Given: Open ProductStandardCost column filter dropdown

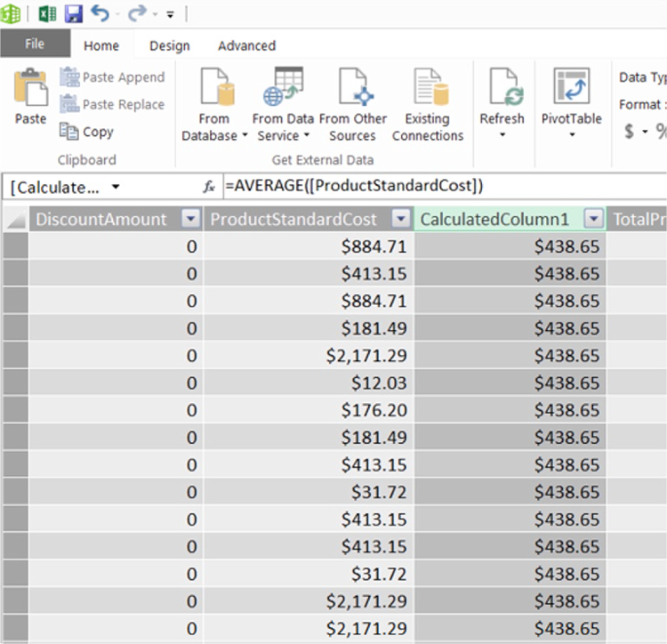Looking at the screenshot, I should [401, 220].
